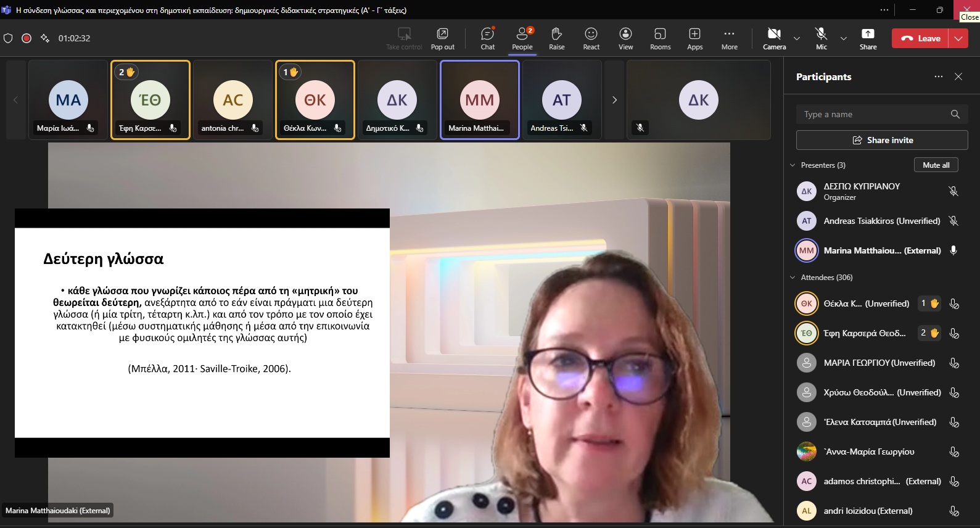Image resolution: width=980 pixels, height=528 pixels.
Task: Open the More options menu
Action: (729, 38)
